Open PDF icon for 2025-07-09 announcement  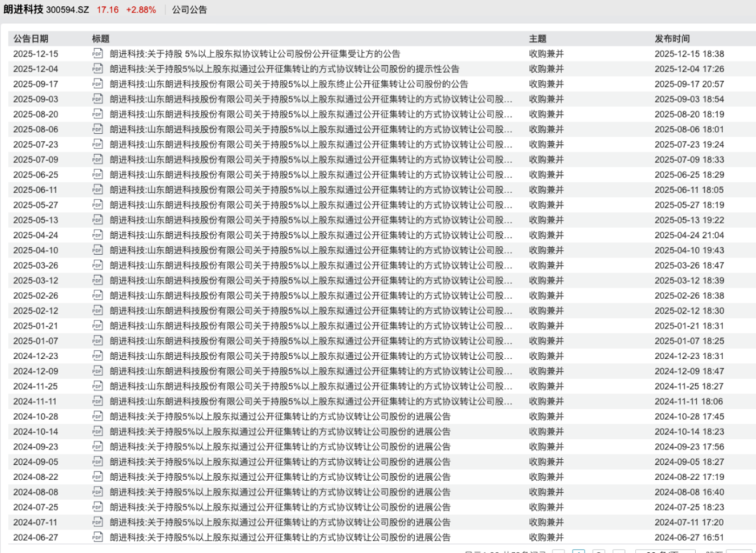[x=97, y=159]
